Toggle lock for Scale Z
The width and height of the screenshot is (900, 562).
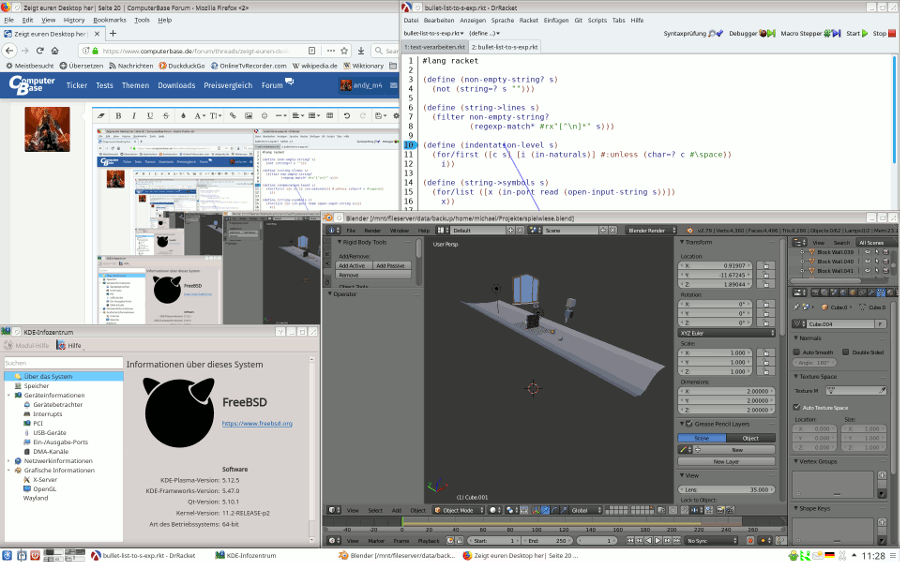coord(766,371)
